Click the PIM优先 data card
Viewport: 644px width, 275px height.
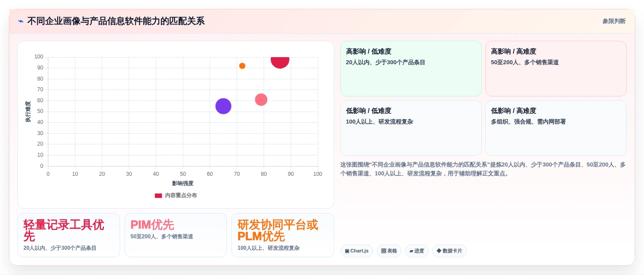point(176,235)
